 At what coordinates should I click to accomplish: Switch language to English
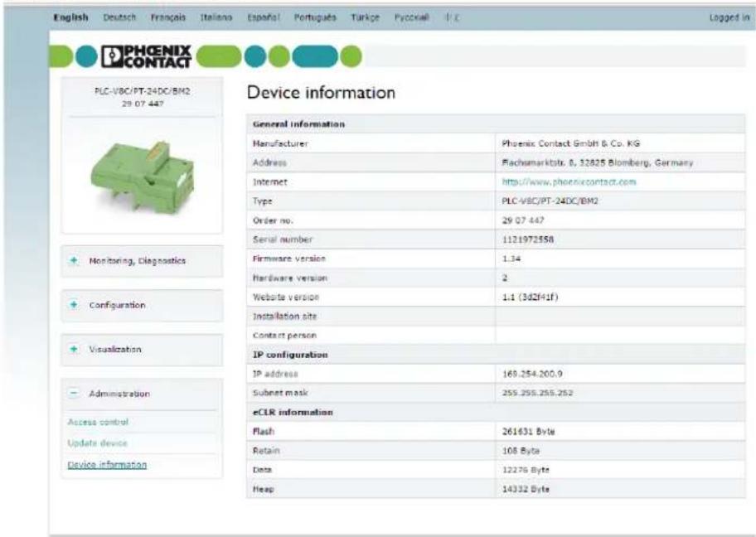tap(71, 17)
